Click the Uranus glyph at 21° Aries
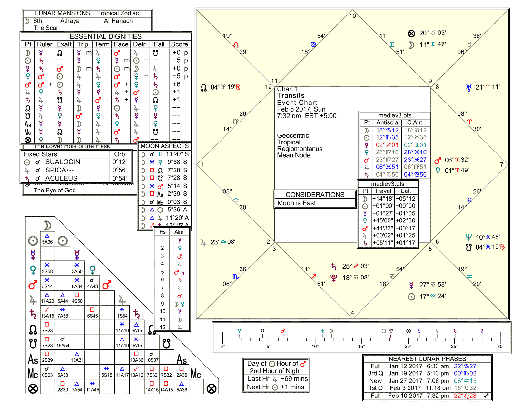 [469, 87]
